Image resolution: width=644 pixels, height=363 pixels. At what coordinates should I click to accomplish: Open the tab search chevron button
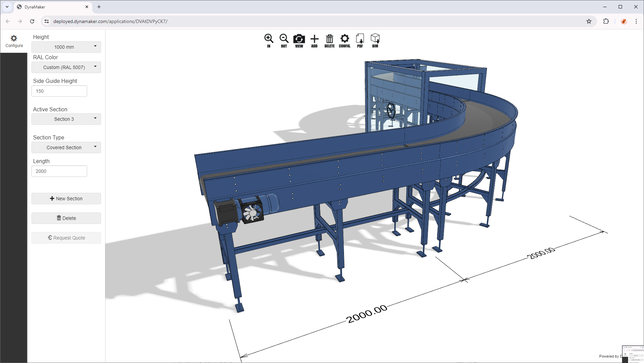(7, 7)
